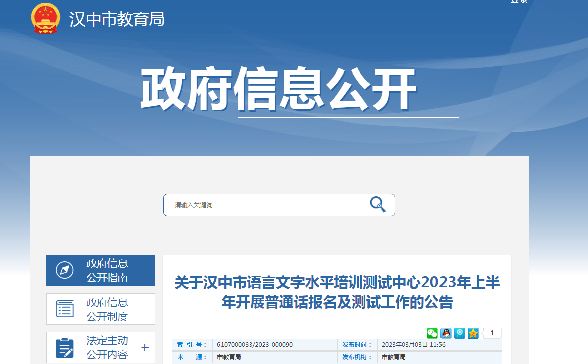Image resolution: width=588 pixels, height=364 pixels.
Task: Share the article via WeChat icon
Action: (x=432, y=333)
